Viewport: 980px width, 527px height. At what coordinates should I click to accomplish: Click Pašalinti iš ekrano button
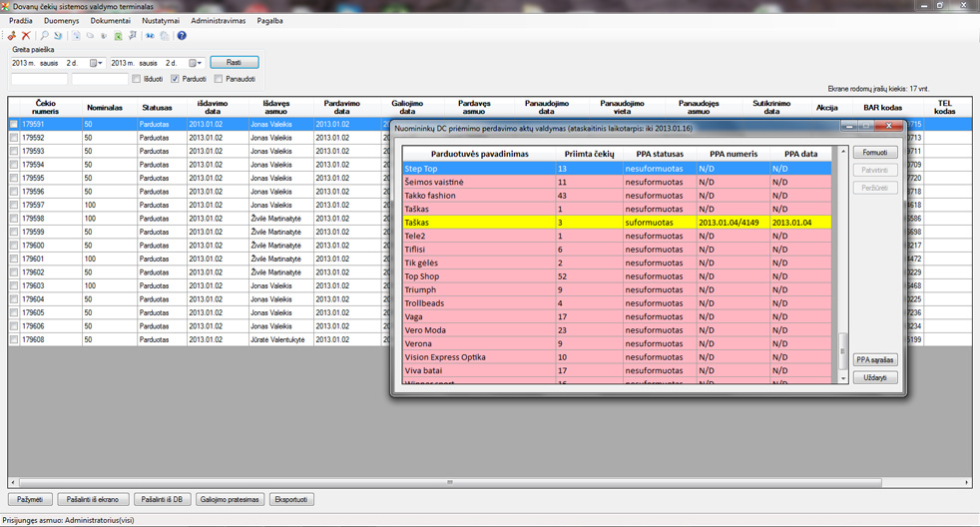click(x=93, y=499)
